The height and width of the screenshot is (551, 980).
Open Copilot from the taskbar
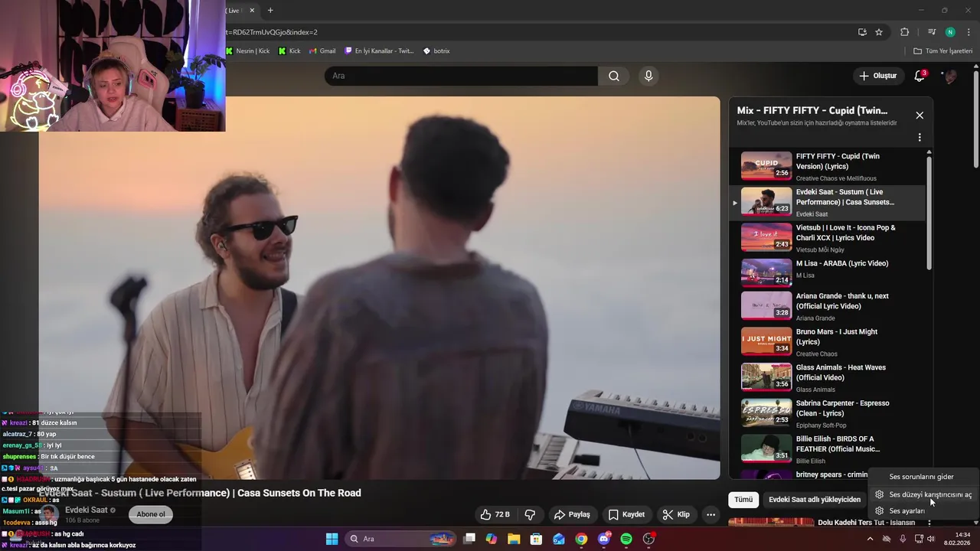point(492,539)
